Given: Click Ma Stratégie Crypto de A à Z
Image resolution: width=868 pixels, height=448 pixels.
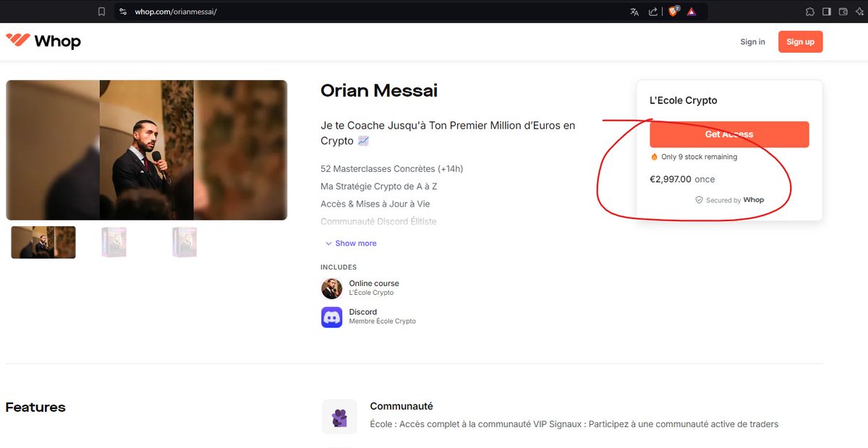Looking at the screenshot, I should click(379, 186).
